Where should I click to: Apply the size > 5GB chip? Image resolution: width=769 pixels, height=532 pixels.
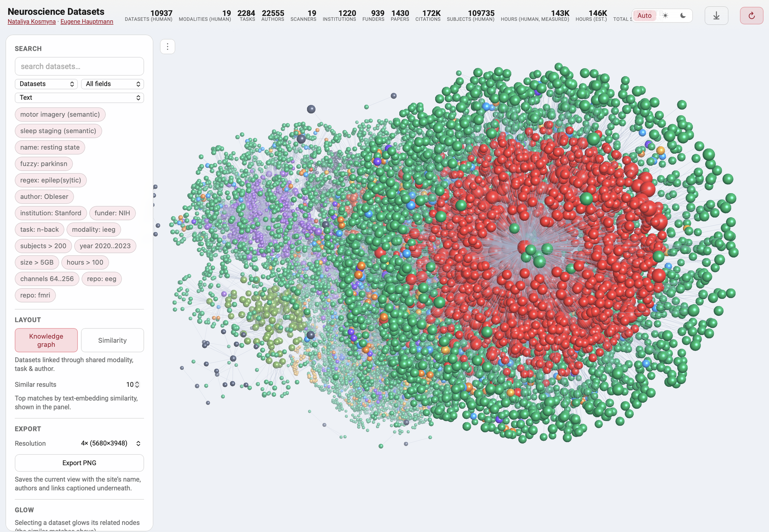37,262
